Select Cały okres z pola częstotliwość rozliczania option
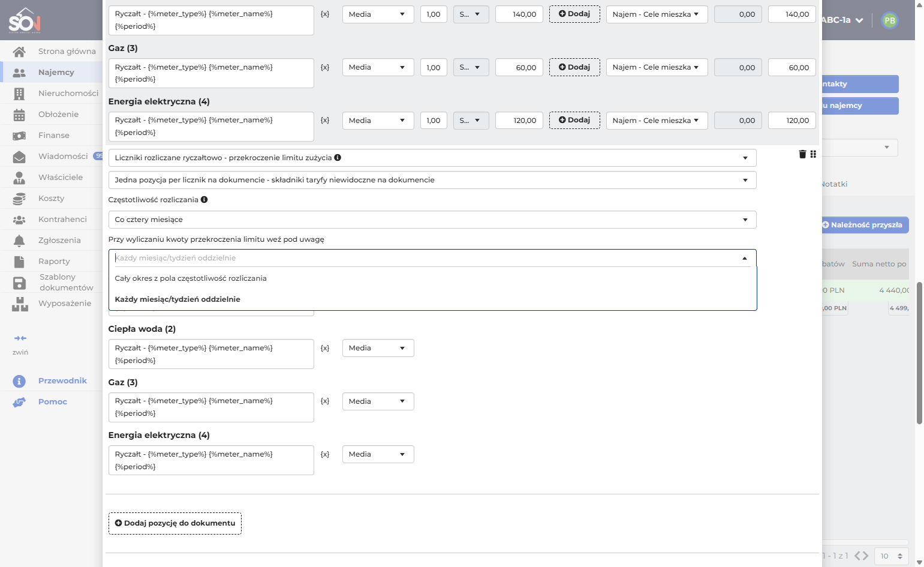 432,278
